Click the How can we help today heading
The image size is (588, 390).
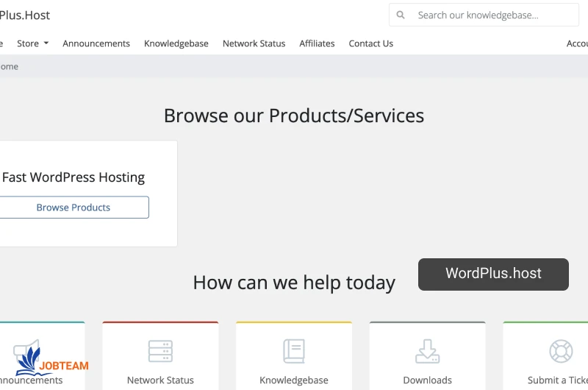294,283
